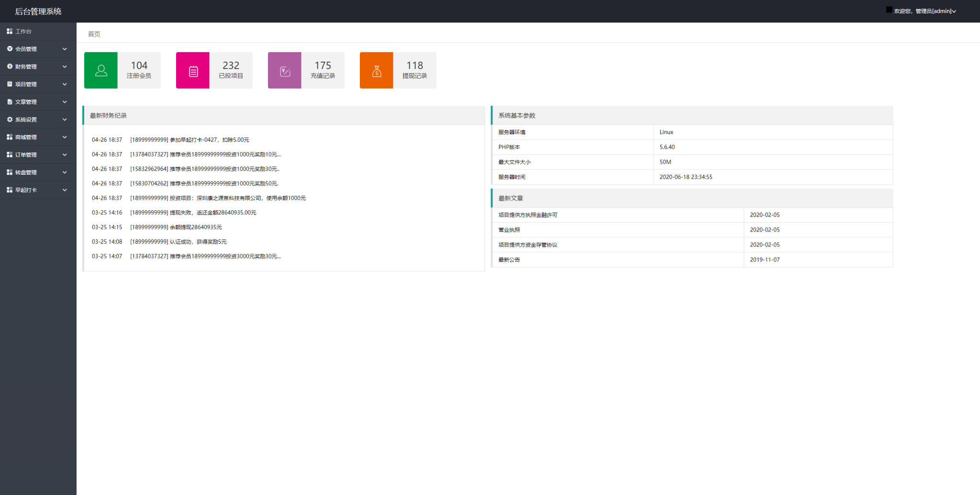Click the orange withdrawal money bag icon
This screenshot has height=495, width=980.
(x=377, y=71)
